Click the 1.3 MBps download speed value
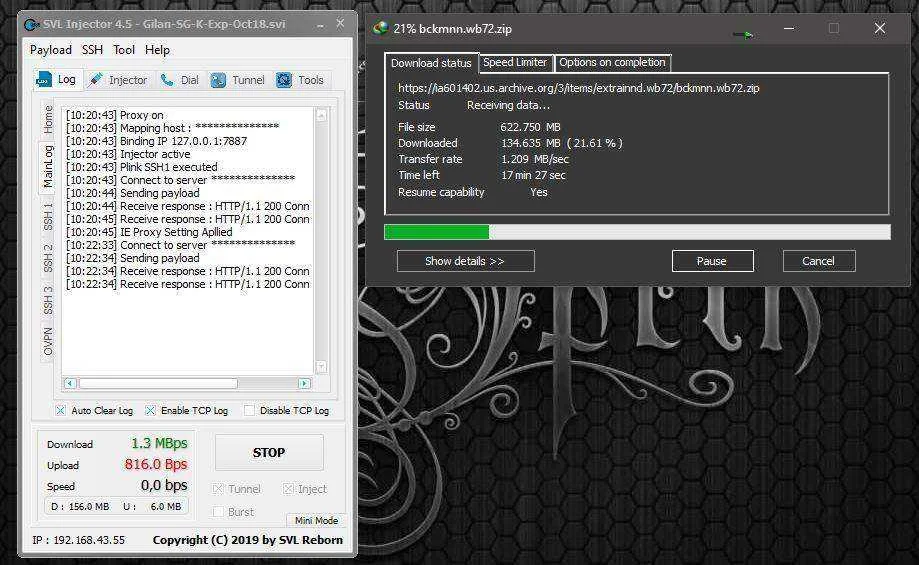 [159, 443]
